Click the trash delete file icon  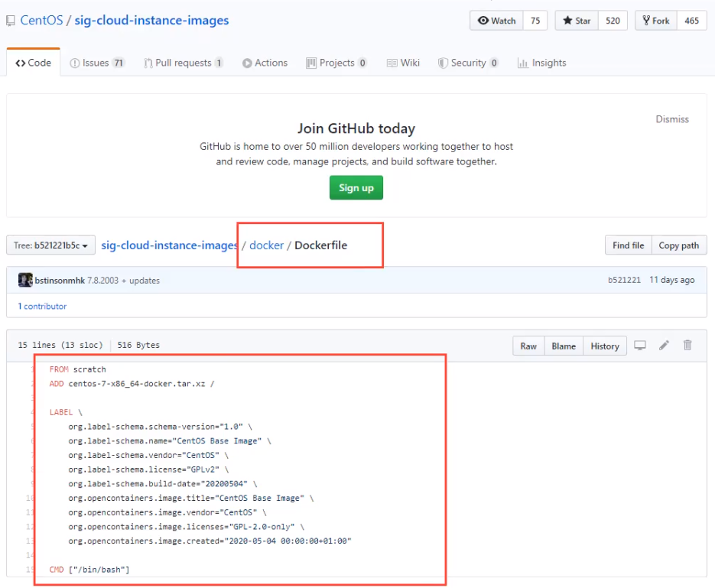687,345
